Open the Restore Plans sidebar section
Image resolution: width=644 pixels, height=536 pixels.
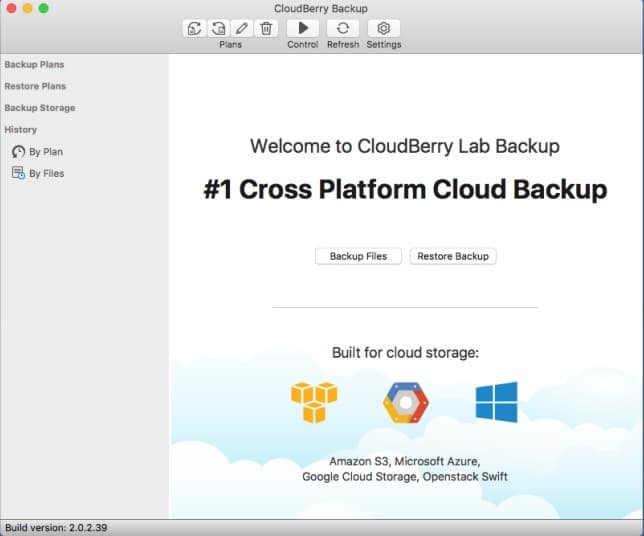tap(35, 86)
